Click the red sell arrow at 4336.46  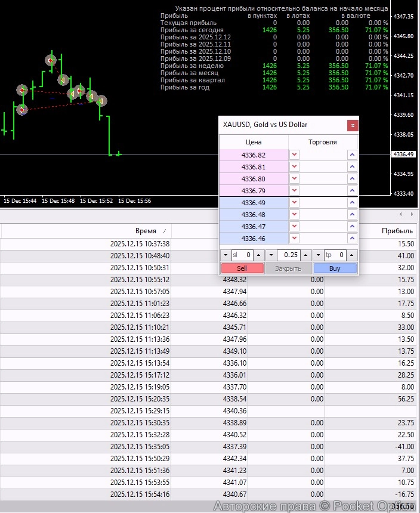(294, 239)
